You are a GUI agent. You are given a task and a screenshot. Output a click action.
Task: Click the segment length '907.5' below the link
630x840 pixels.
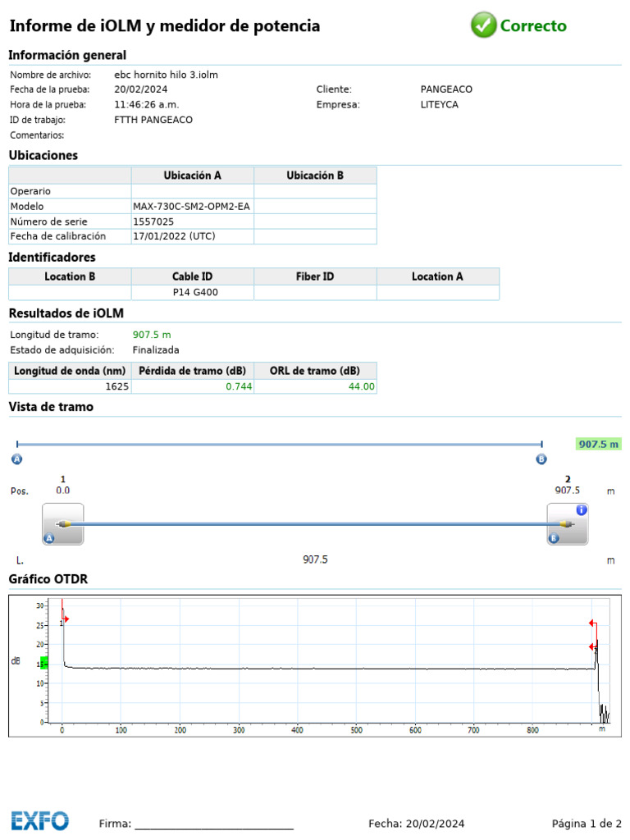[x=315, y=559]
